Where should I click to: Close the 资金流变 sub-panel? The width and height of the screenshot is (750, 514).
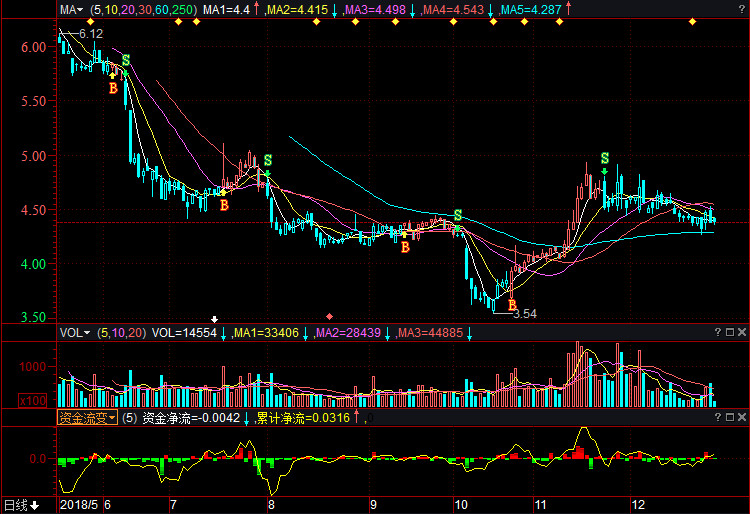[x=742, y=417]
